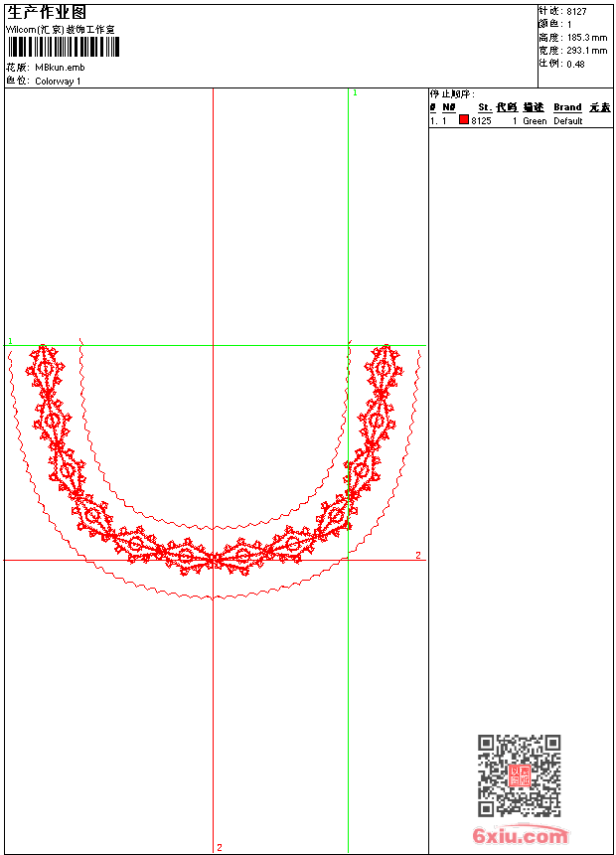Image resolution: width=616 pixels, height=855 pixels.
Task: Click the width value 293.1 mm
Action: point(586,50)
